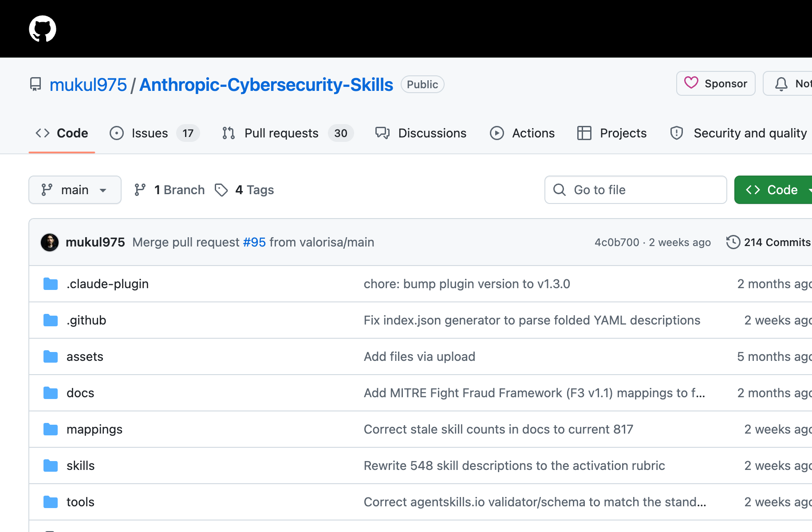View the 214 Commits history

point(769,242)
